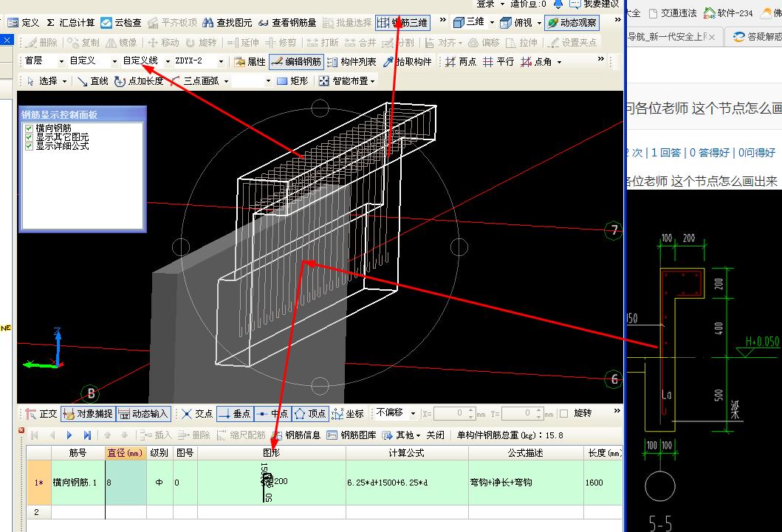The image size is (782, 532).
Task: Click 我要建议 feedback button
Action: tap(594, 4)
